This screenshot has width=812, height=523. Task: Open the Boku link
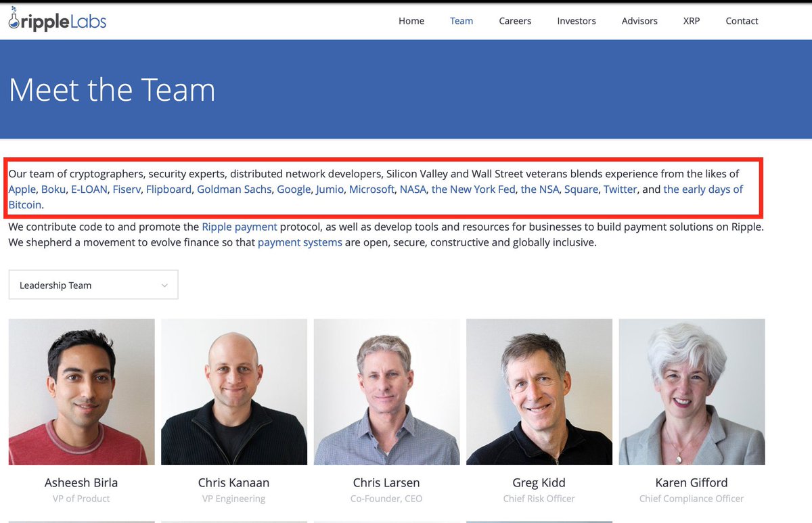(x=53, y=189)
